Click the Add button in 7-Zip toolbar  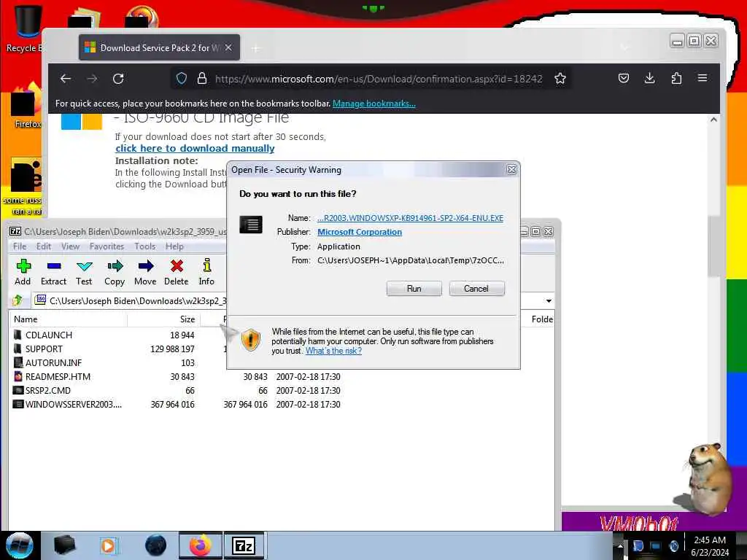[x=23, y=272]
